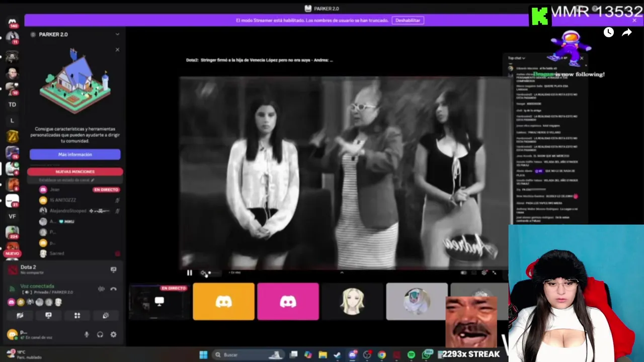
Task: Click the Watch later clock icon
Action: [609, 33]
